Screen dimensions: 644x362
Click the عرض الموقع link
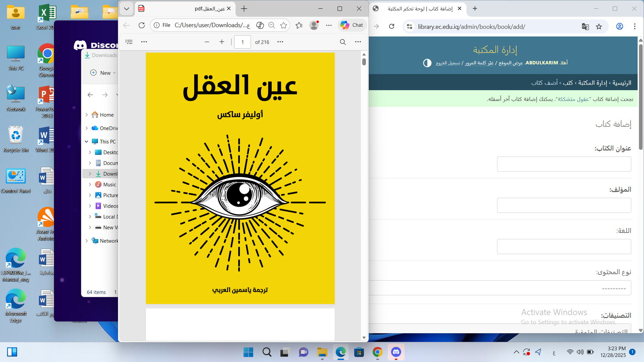[511, 63]
